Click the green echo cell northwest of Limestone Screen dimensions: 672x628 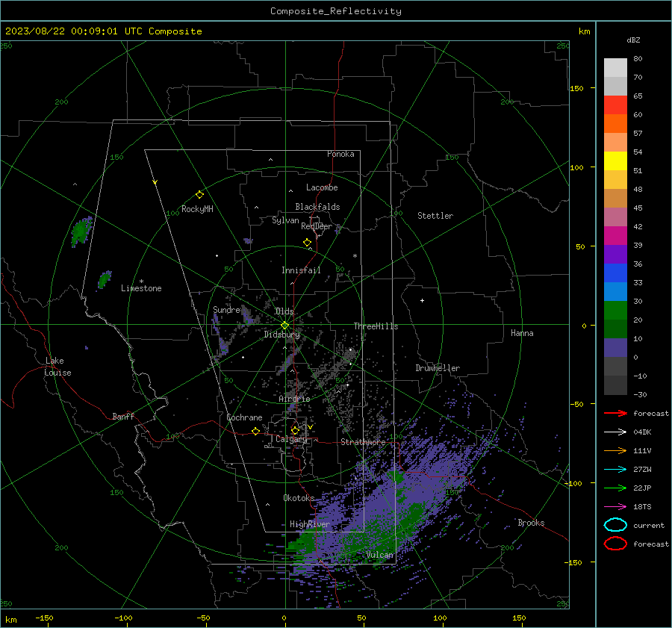pos(81,231)
